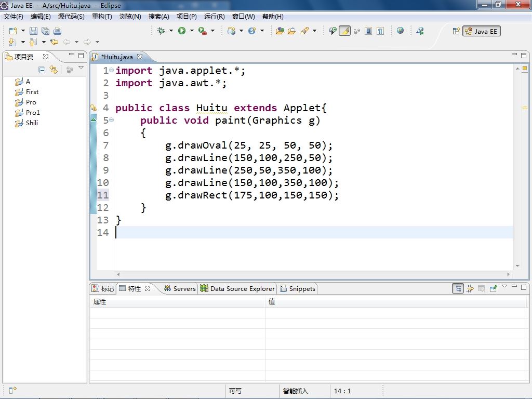Screen dimensions: 532x399
Task: Select the Shili project in the explorer
Action: click(x=32, y=123)
